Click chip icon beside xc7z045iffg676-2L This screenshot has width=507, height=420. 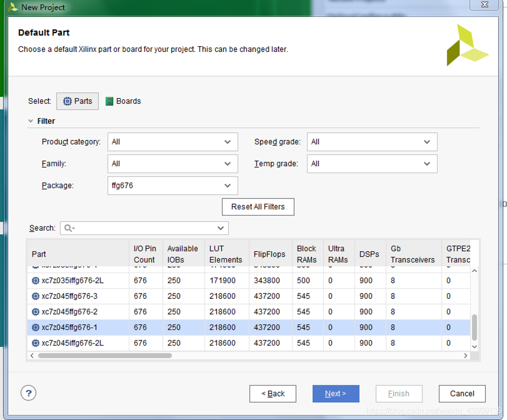pos(35,343)
